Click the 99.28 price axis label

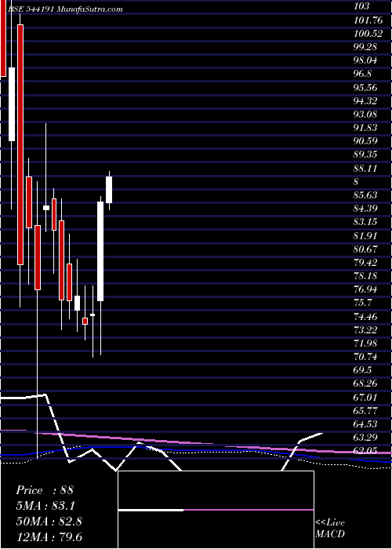365,46
